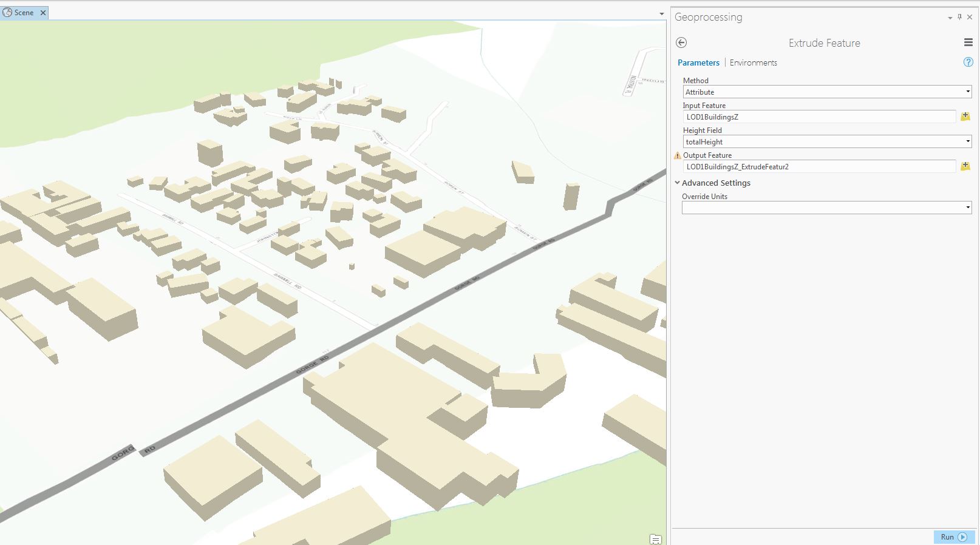Close the Scene view tab

(43, 13)
